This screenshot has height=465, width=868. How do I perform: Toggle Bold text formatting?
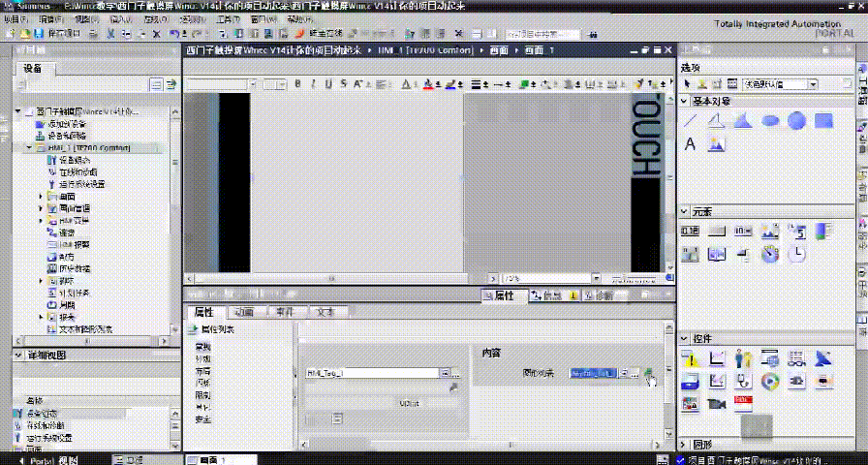point(297,84)
